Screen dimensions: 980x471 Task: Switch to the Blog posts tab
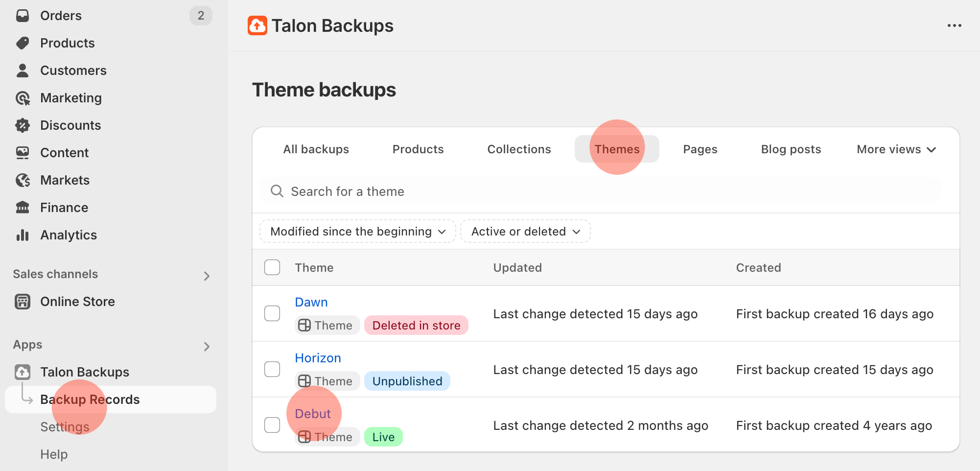[x=791, y=149]
